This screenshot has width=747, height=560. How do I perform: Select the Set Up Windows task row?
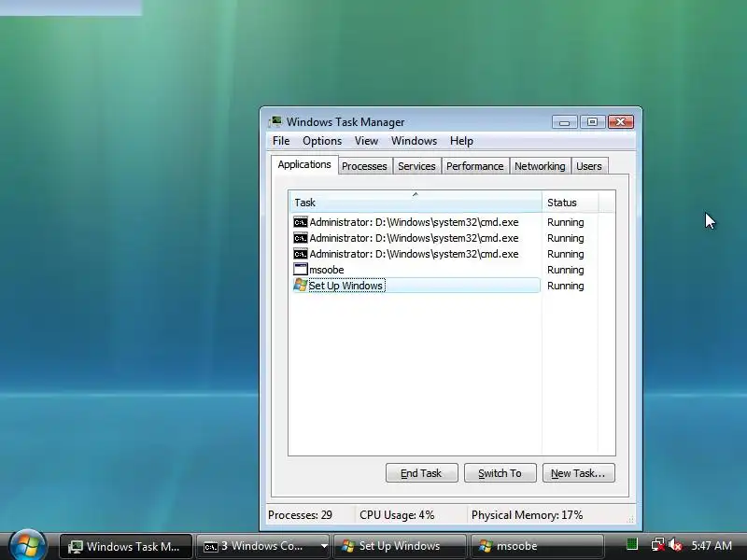tap(416, 286)
